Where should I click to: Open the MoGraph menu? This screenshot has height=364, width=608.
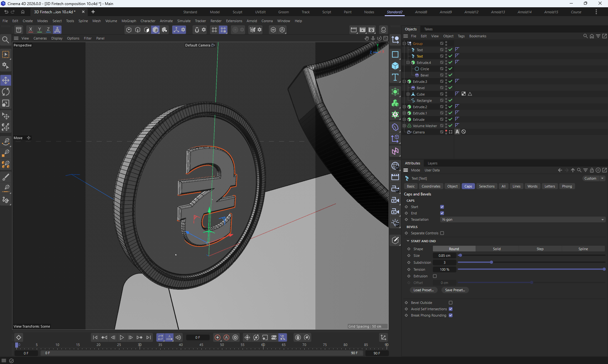(x=129, y=21)
